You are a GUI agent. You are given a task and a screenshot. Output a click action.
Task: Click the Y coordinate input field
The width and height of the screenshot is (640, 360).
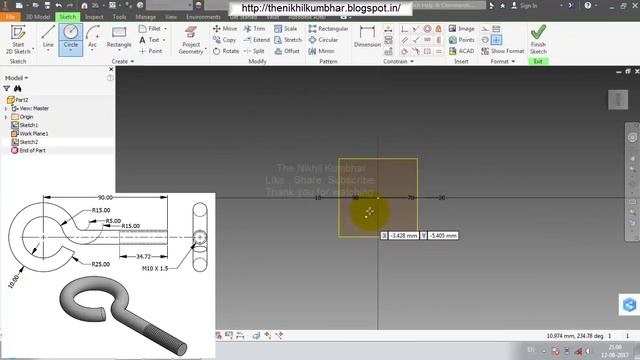pos(443,236)
